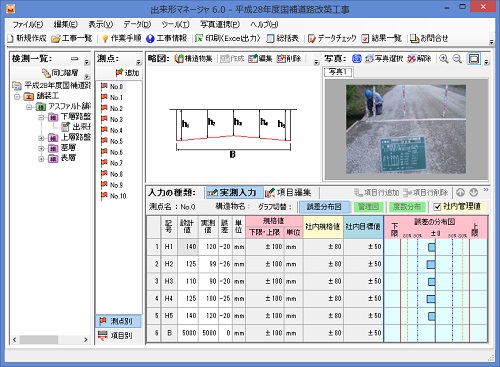Run the データチェック tool
This screenshot has height=367, width=500.
coord(332,39)
